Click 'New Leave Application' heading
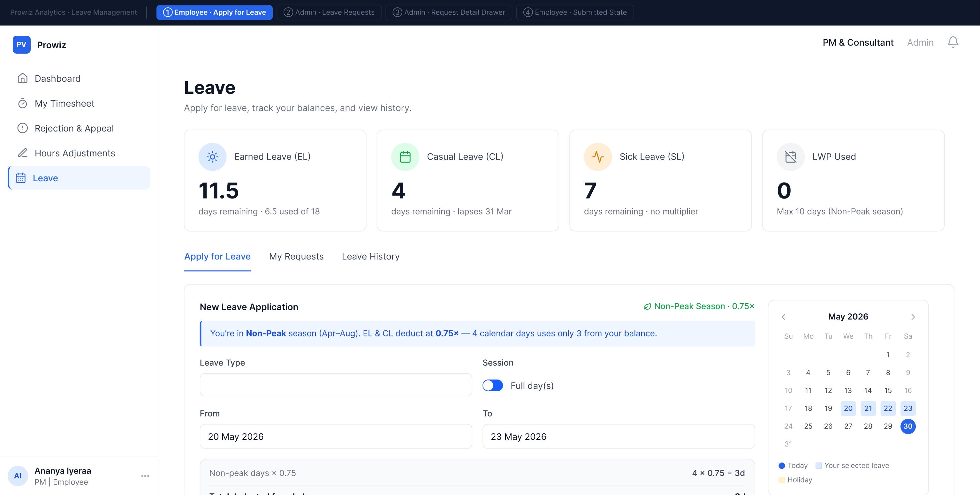 point(249,307)
